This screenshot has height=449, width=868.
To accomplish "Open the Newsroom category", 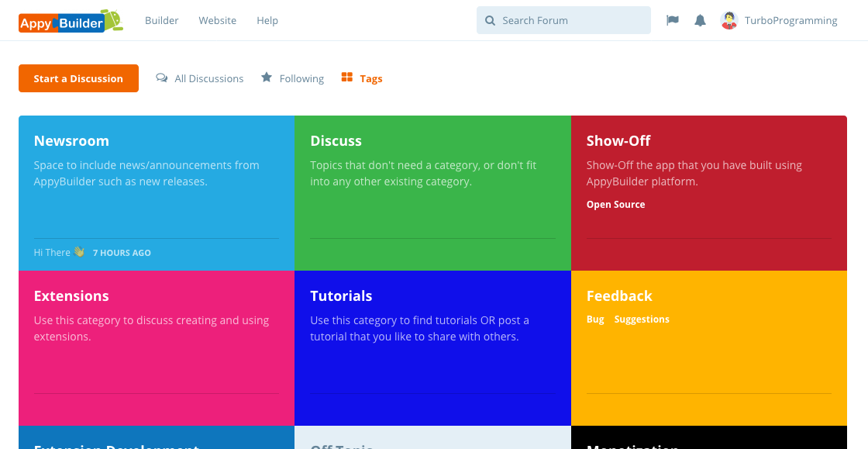I will pyautogui.click(x=71, y=140).
